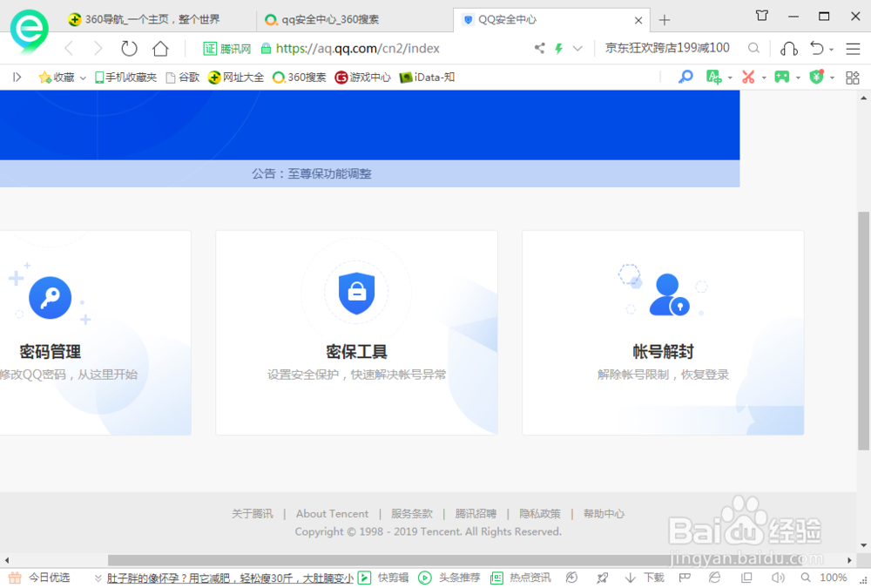Viewport: 871px width, 588px height.
Task: Switch to the qq安全中心_360搜索 tab
Action: click(354, 19)
